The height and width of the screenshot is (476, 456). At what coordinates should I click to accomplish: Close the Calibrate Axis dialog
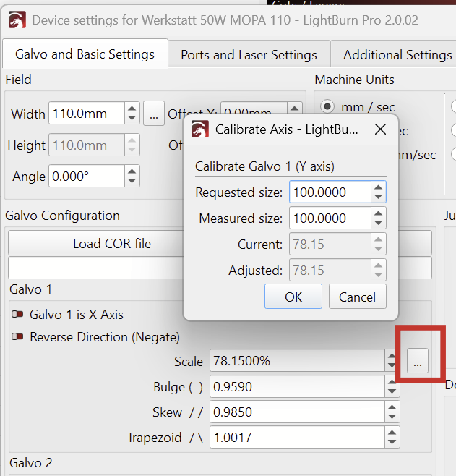[380, 129]
